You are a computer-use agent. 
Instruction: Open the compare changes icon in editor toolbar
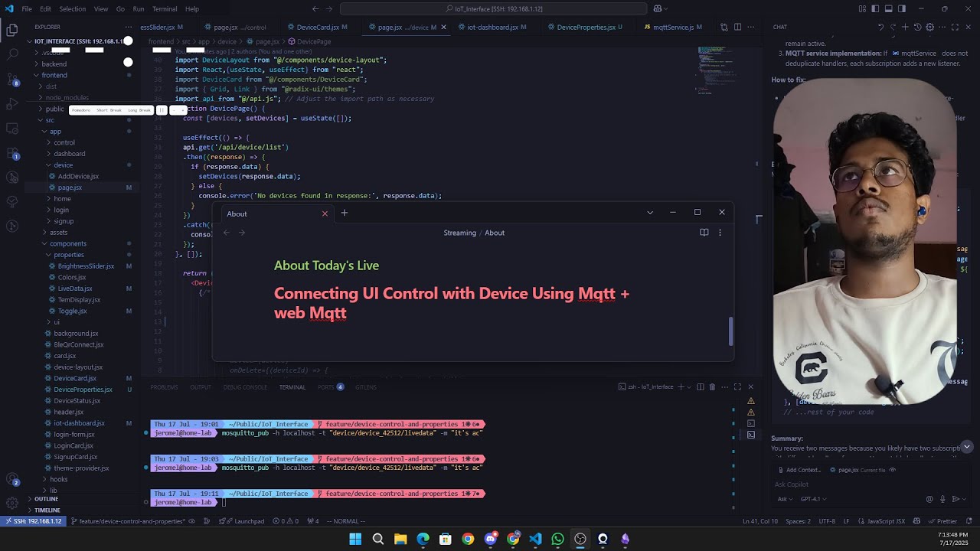tap(724, 27)
